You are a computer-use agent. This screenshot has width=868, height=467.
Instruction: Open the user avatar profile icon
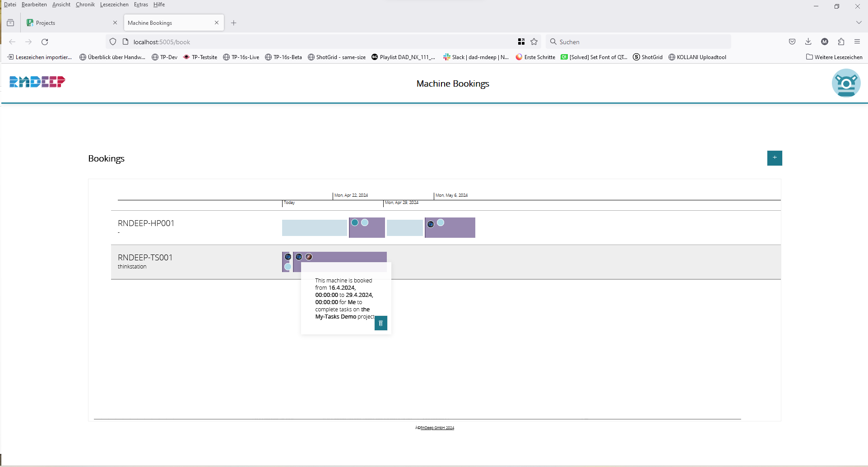point(845,83)
